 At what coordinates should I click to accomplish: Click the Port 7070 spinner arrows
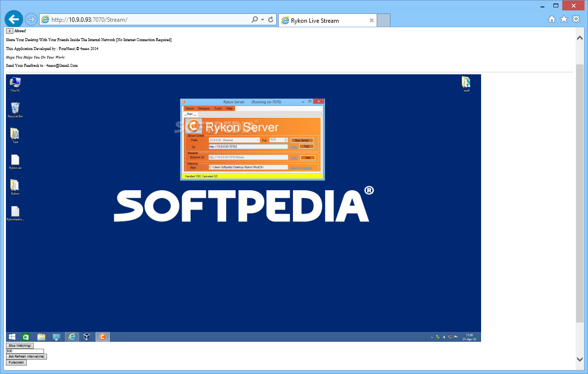pos(286,140)
